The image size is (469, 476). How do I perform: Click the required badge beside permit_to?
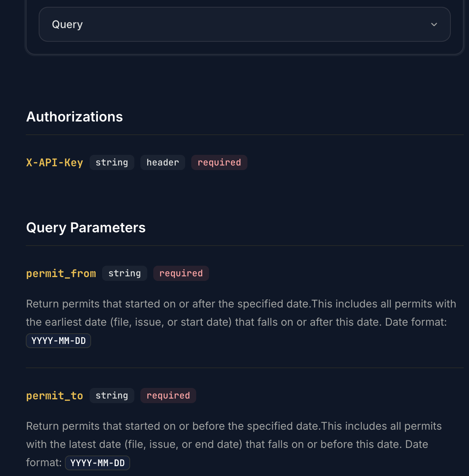pyautogui.click(x=168, y=395)
